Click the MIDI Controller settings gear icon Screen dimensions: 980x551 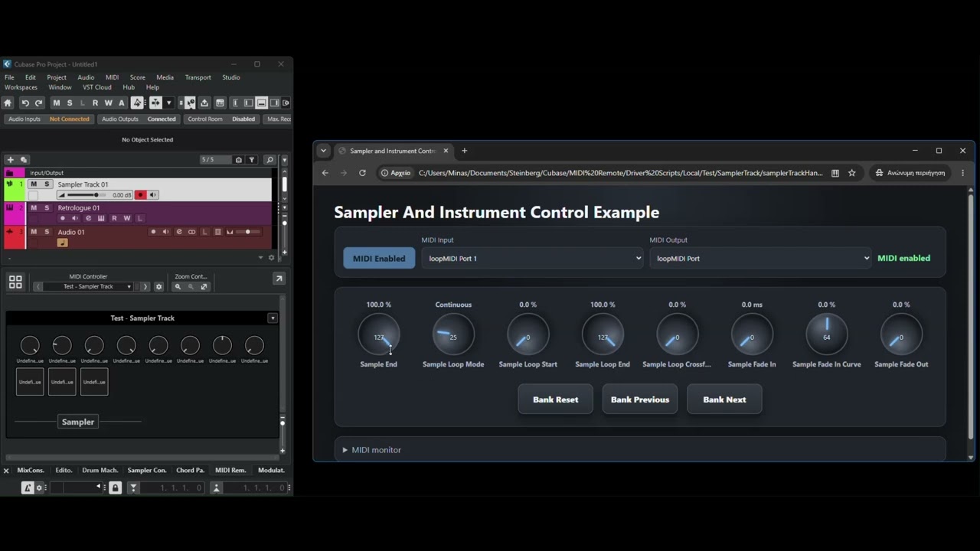coord(158,287)
